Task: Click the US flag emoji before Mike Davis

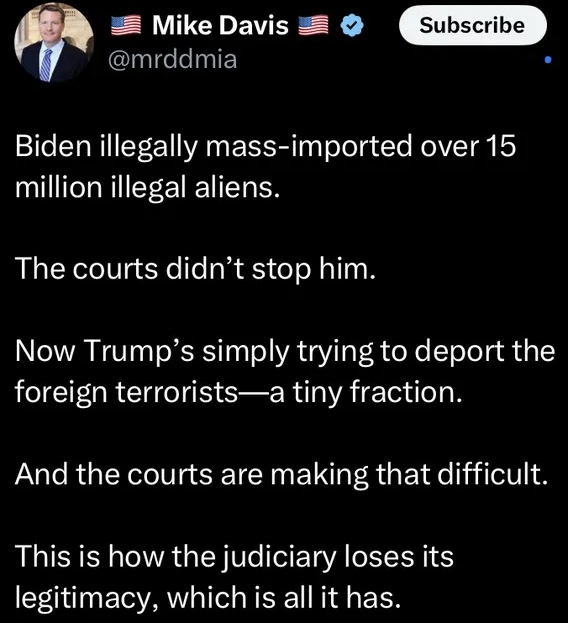Action: pos(126,25)
